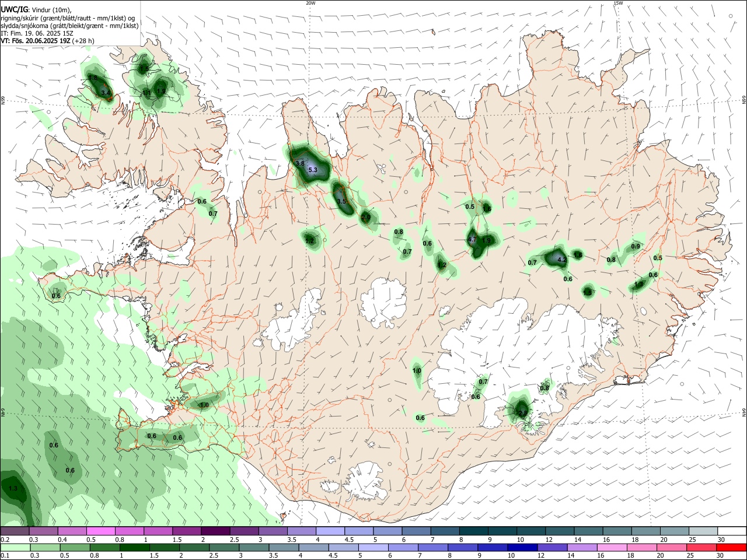
Task: Pick the lavender 14–16 rain swatch
Action: (582, 548)
